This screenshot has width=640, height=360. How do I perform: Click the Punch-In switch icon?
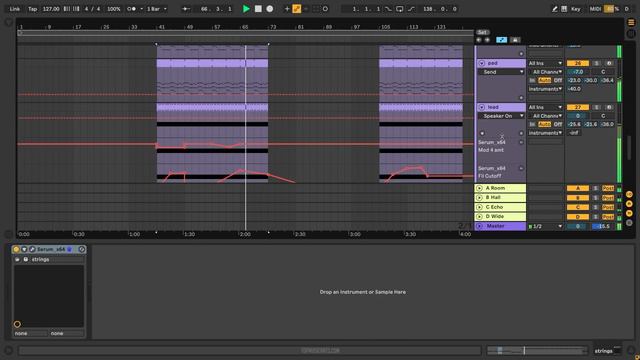pyautogui.click(x=388, y=9)
